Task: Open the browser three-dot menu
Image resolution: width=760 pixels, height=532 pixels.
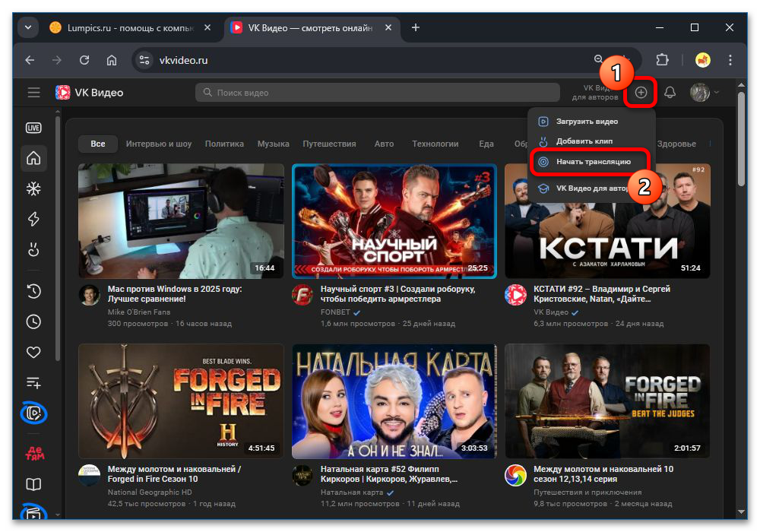Action: point(730,60)
